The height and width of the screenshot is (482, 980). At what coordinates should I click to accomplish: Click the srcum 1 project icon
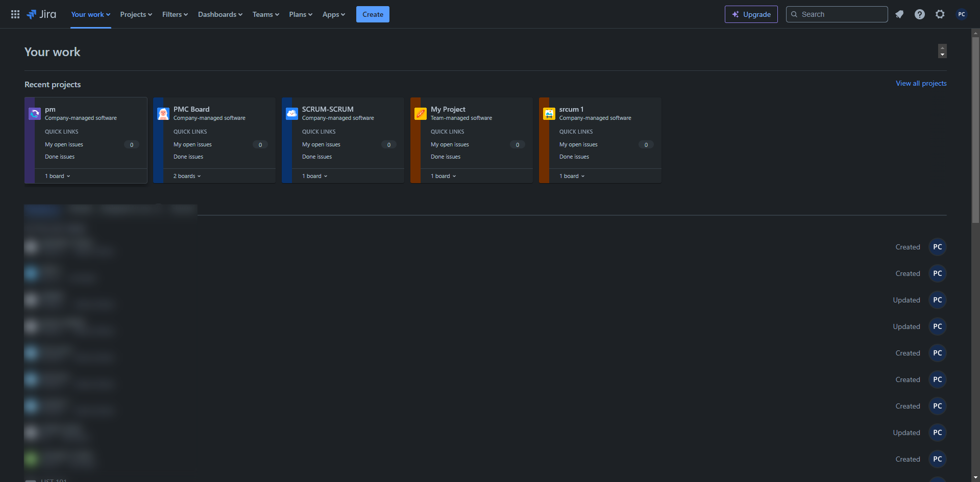pos(549,114)
